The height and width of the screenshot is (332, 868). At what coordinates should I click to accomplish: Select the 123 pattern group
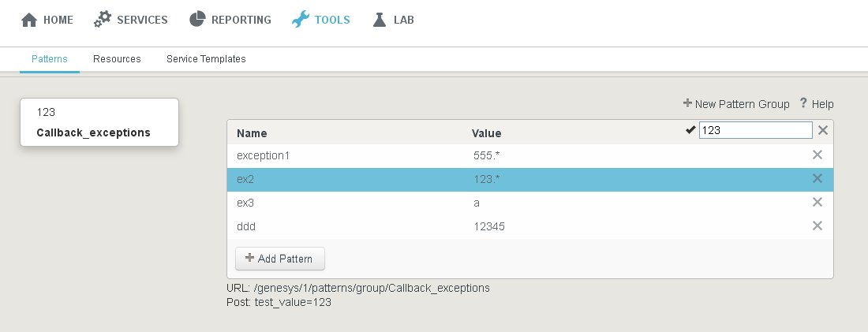point(46,113)
